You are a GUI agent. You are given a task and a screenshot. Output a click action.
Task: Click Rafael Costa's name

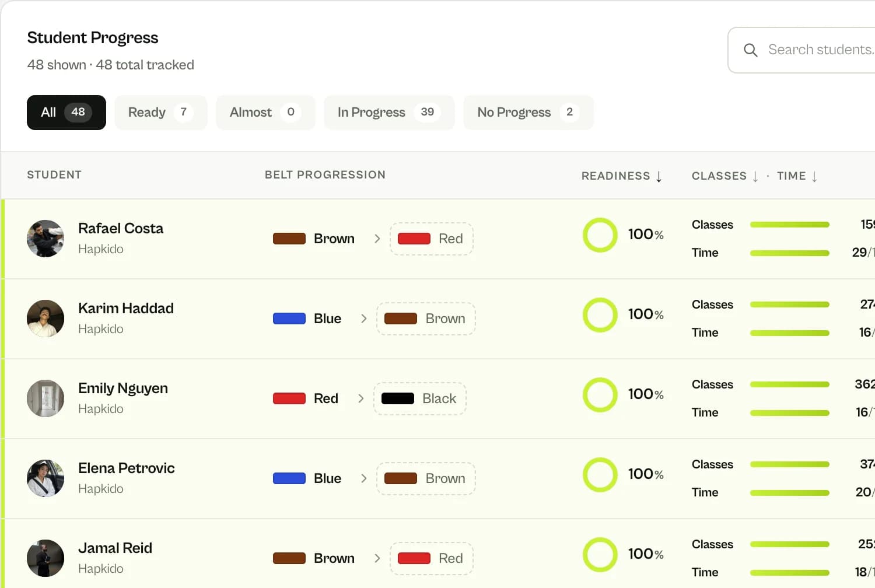[121, 229]
